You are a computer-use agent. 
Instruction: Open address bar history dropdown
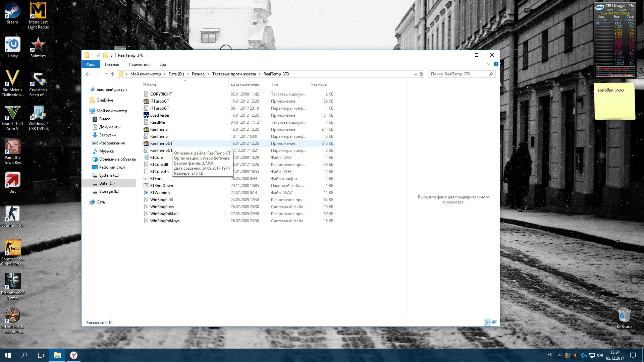pos(415,74)
